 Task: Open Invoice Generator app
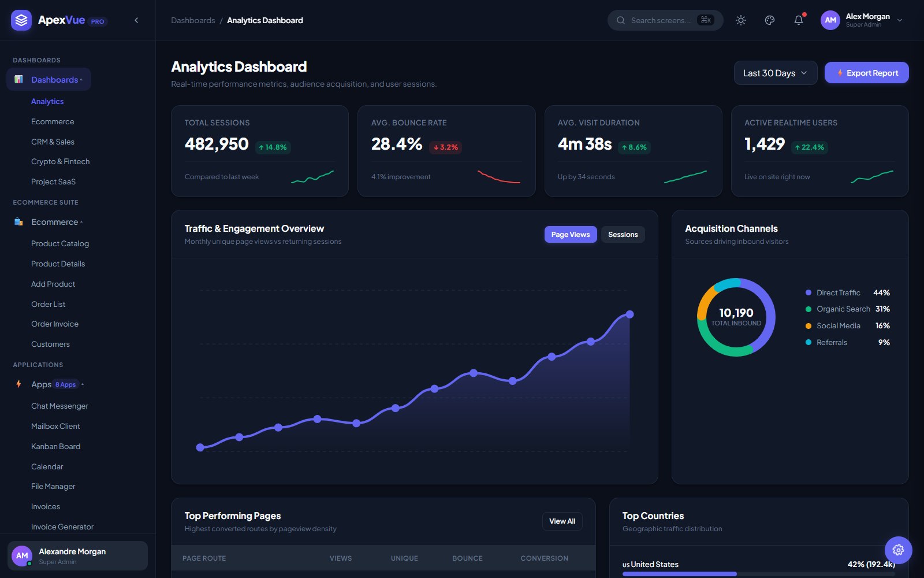click(62, 527)
